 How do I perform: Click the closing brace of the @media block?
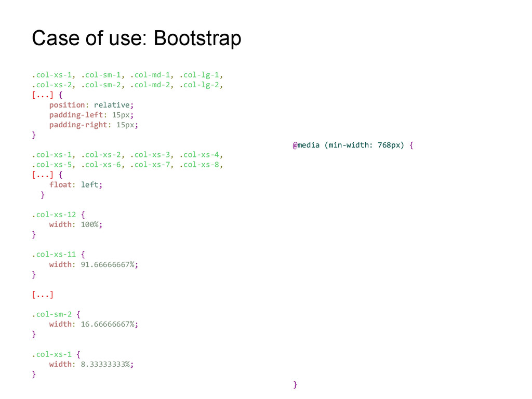pyautogui.click(x=295, y=384)
